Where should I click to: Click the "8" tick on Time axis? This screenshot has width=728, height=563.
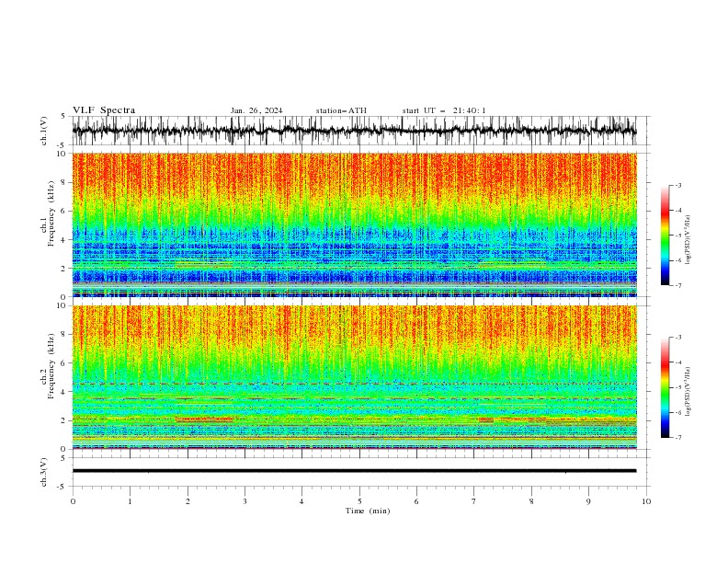click(531, 501)
